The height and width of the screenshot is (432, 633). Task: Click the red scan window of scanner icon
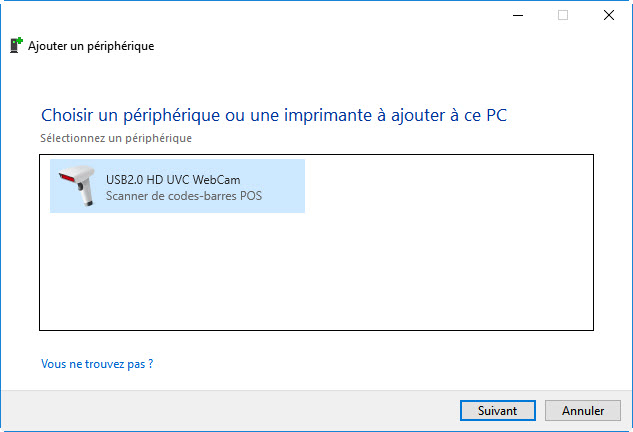[x=67, y=177]
